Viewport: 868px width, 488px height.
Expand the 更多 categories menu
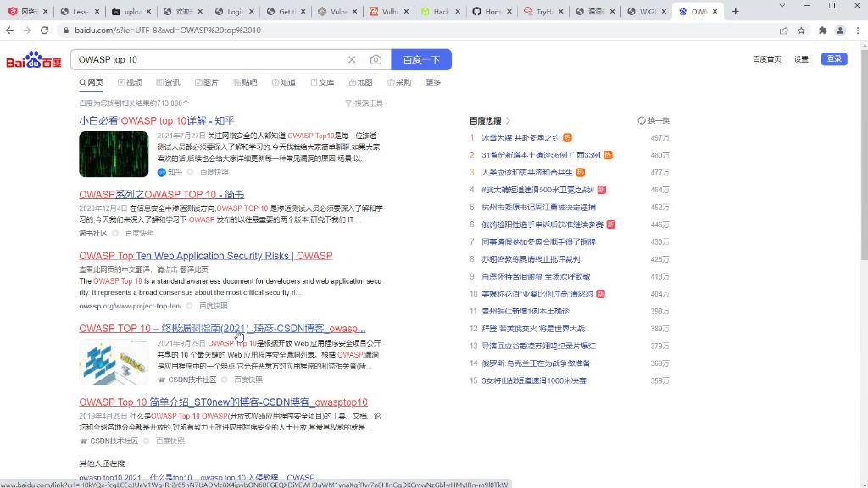click(x=433, y=82)
